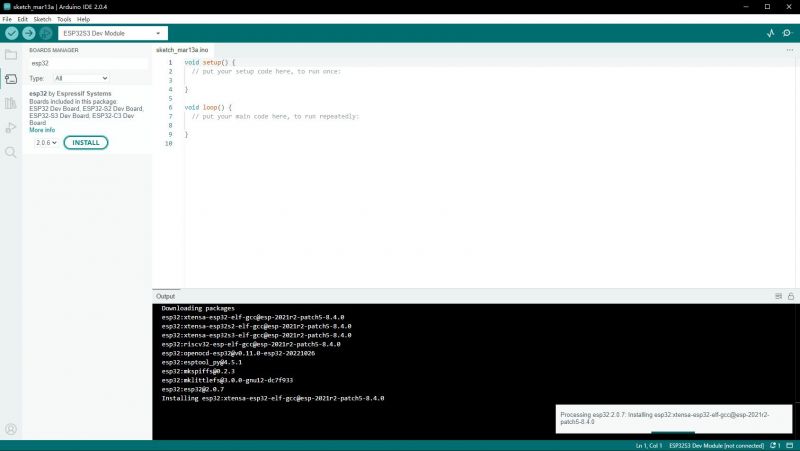Open the 2.0.6 version dropdown

[x=46, y=143]
